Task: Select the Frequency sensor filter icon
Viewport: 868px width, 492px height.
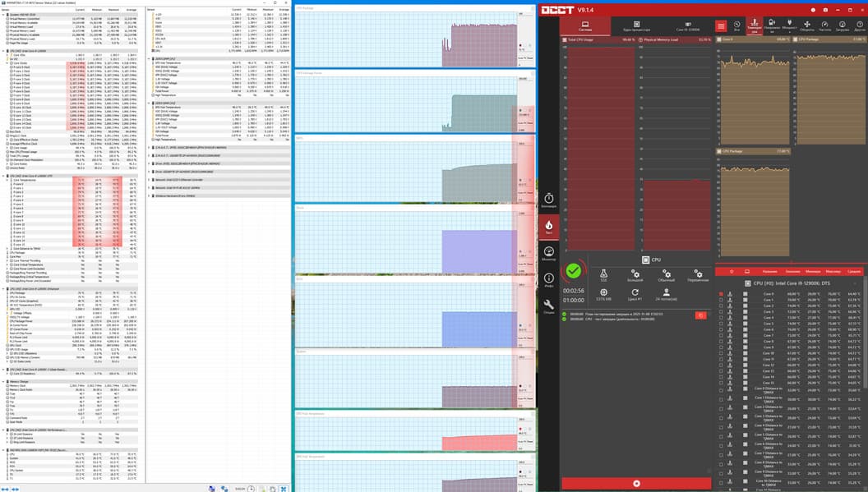Action: [x=824, y=26]
